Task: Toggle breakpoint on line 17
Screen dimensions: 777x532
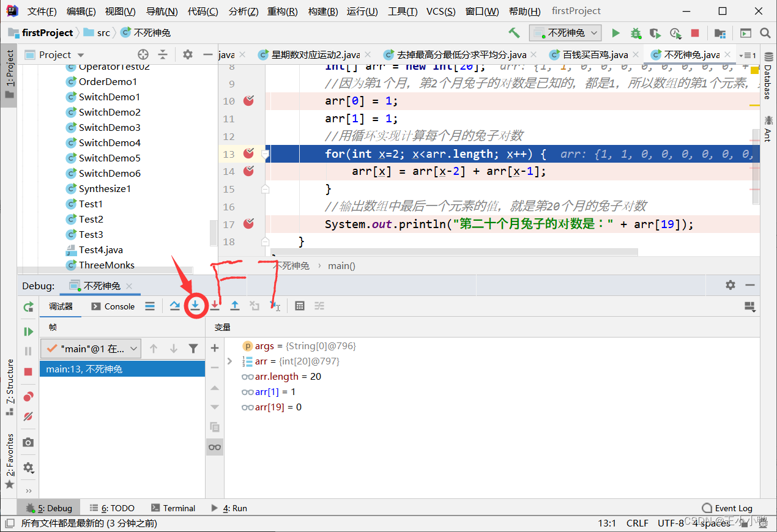Action: click(248, 224)
